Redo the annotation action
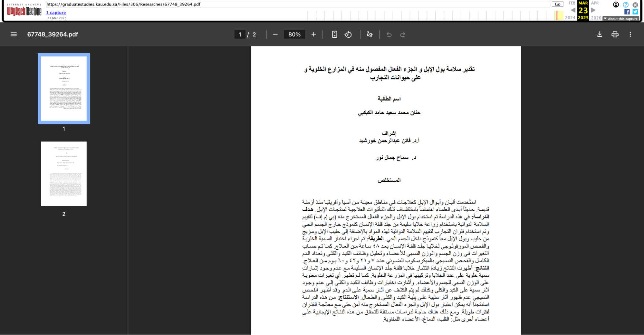The image size is (644, 335). (x=402, y=34)
